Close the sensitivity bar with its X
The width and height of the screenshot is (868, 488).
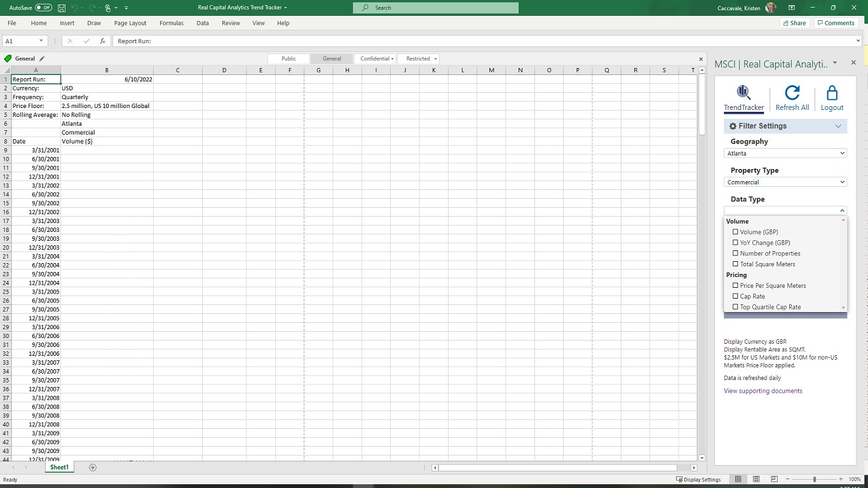point(701,58)
